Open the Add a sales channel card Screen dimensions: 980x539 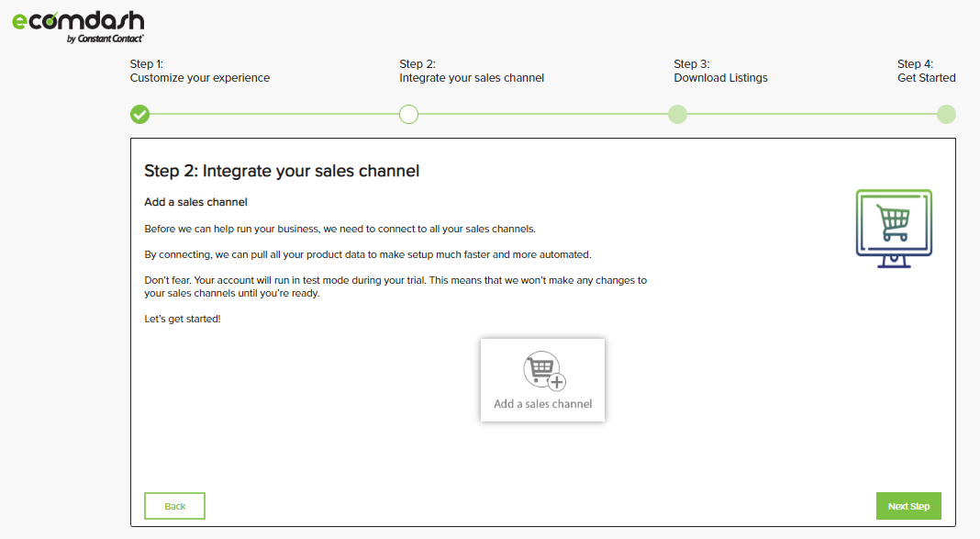[542, 380]
